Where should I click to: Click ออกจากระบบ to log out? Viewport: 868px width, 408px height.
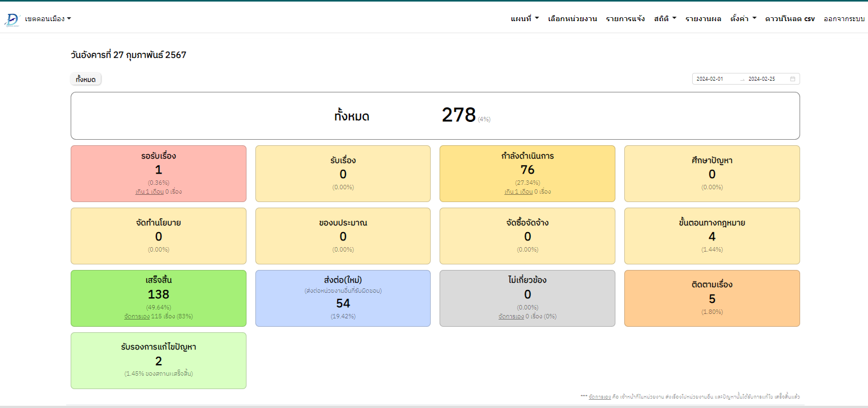(844, 19)
